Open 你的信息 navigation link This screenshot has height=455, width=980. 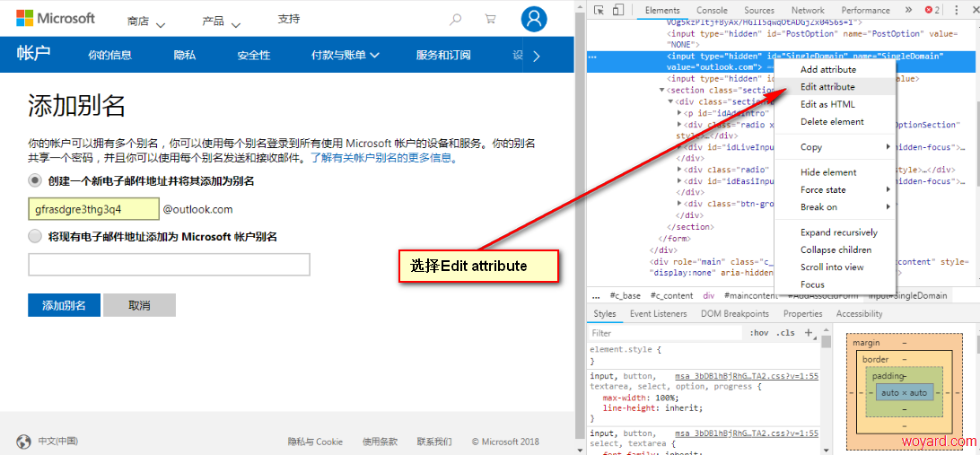tap(110, 55)
